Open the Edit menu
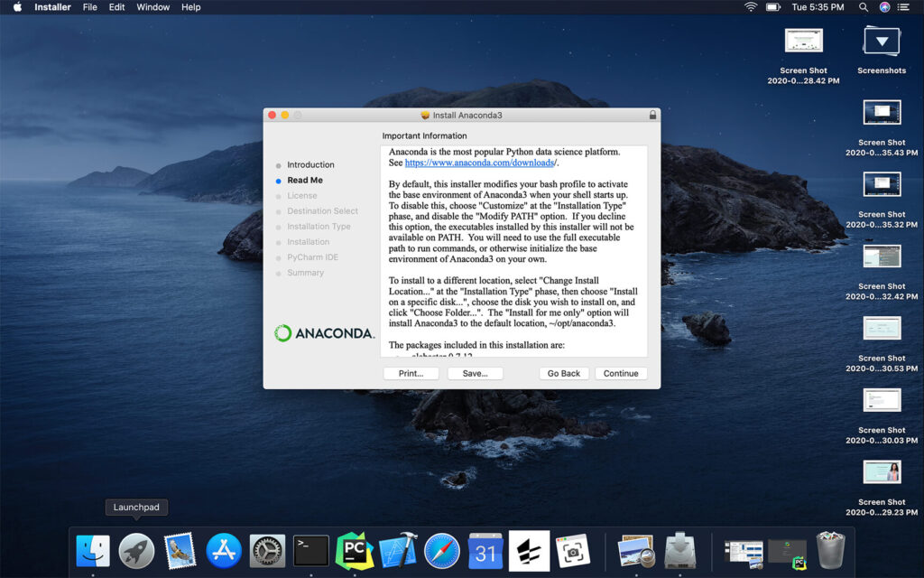 [x=116, y=7]
